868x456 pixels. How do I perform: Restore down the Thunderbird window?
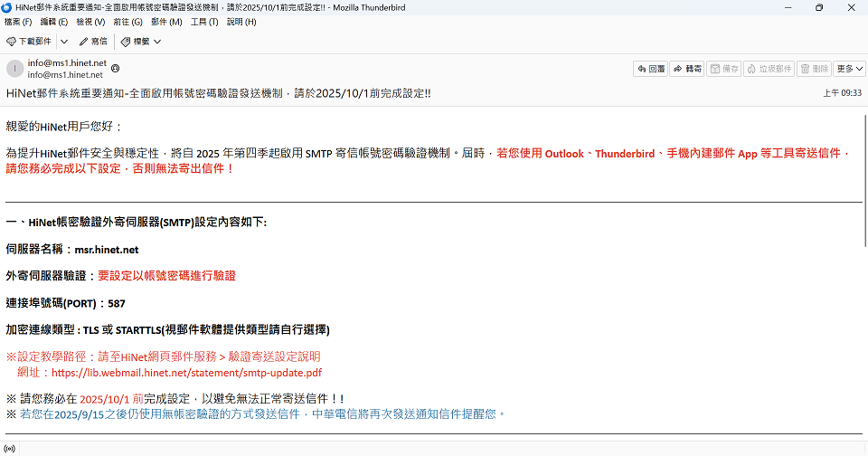coord(819,7)
